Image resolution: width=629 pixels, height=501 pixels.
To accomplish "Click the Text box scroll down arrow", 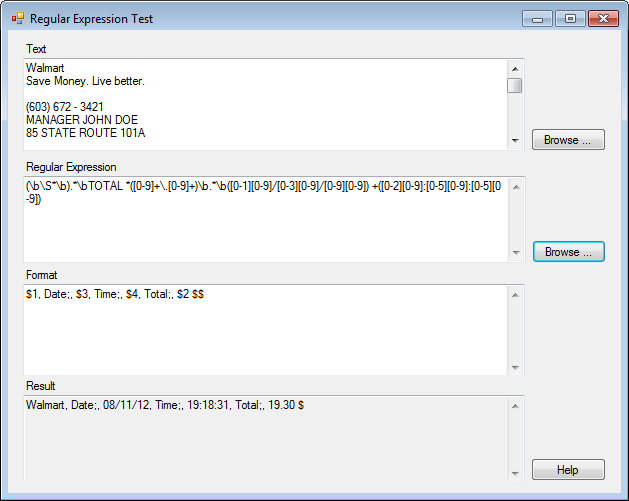I will 515,141.
